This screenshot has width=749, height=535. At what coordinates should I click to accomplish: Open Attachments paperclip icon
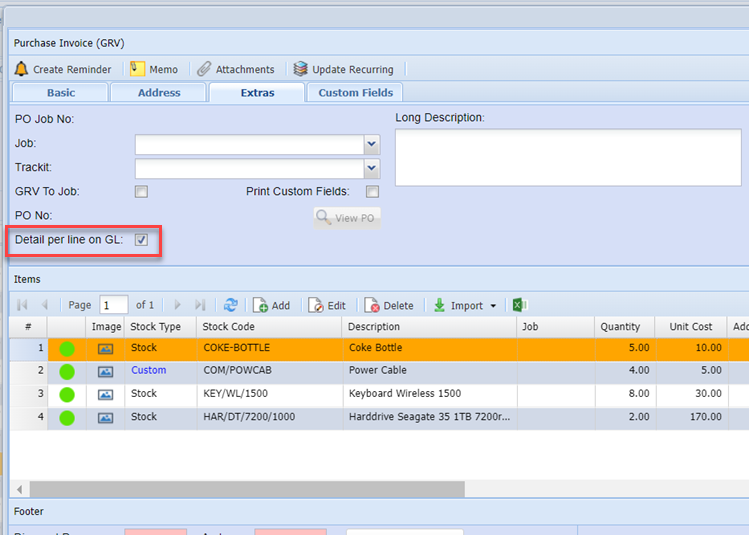[204, 69]
